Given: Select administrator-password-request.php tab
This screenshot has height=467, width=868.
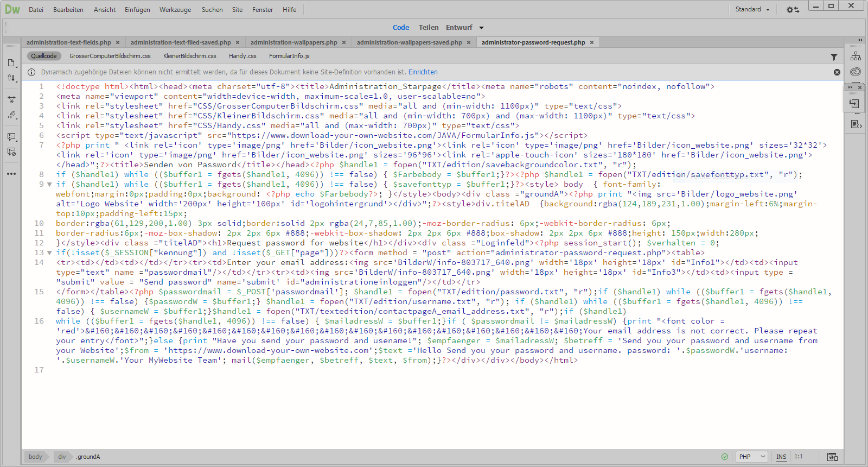Looking at the screenshot, I should pos(533,42).
